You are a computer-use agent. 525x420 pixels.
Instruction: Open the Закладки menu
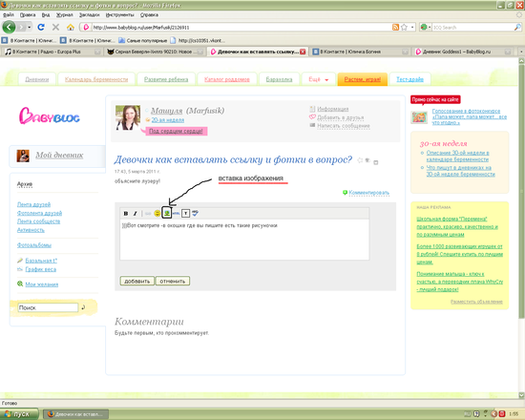tap(89, 14)
